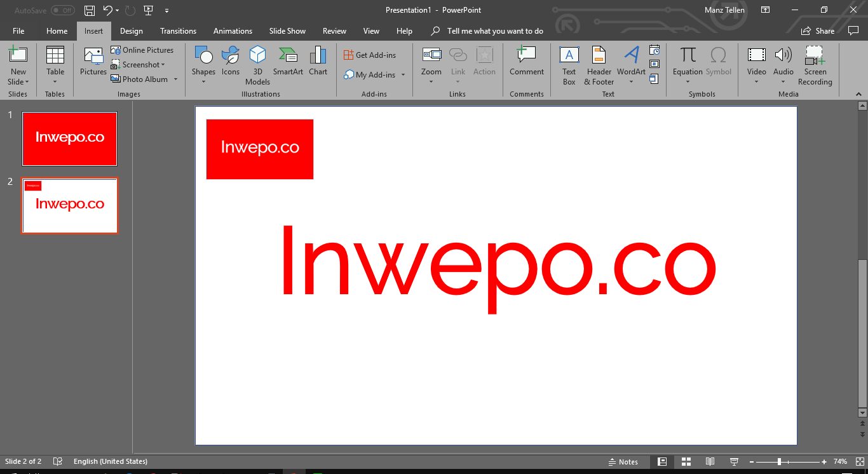Select slide 1 thumbnail in panel
Image resolution: width=868 pixels, height=474 pixels.
click(x=69, y=139)
